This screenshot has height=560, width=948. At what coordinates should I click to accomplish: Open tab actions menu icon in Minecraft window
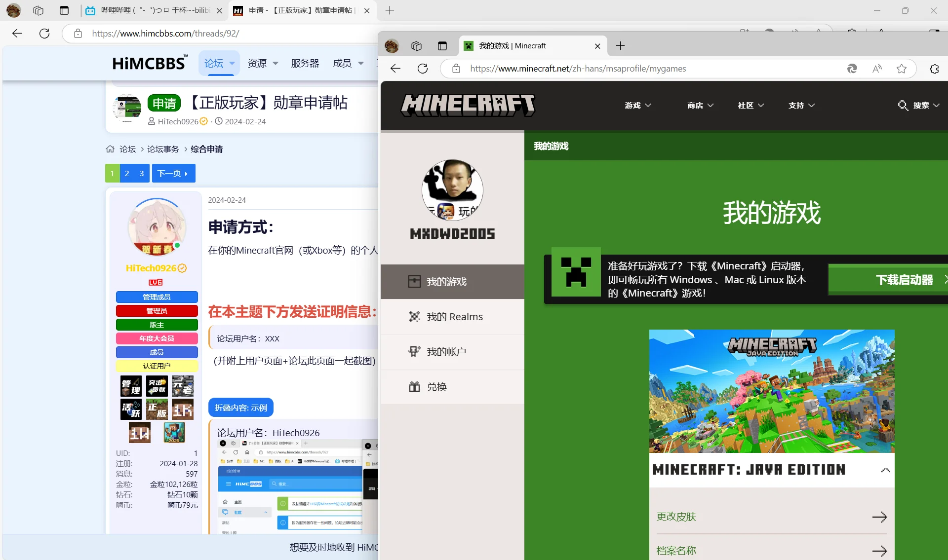pos(442,46)
